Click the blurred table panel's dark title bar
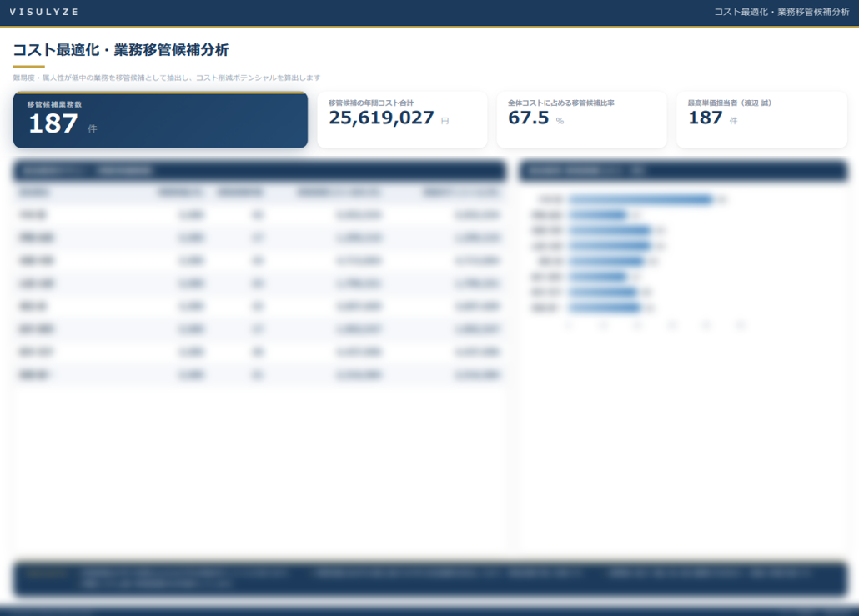 click(x=259, y=171)
